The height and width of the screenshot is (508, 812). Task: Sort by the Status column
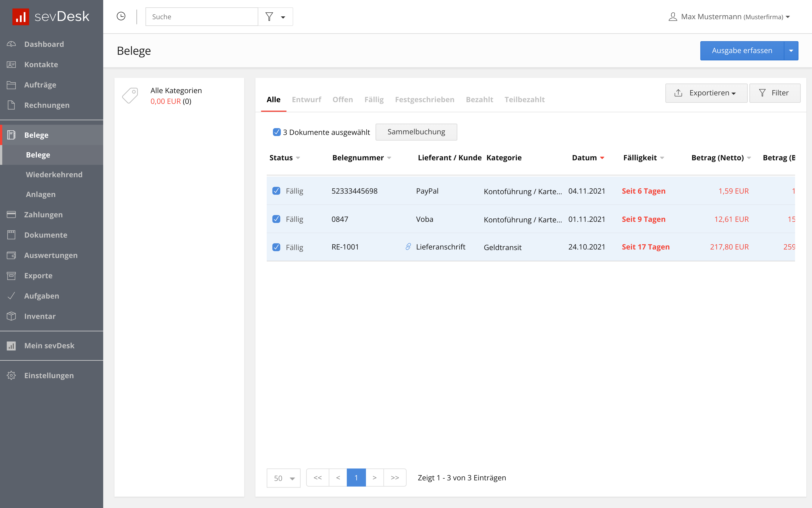[285, 158]
